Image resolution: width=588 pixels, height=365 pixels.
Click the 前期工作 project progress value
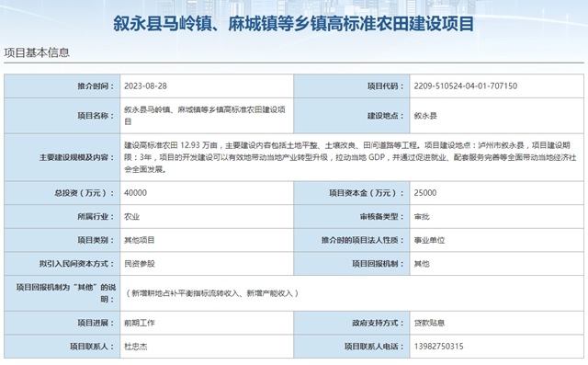coord(140,323)
